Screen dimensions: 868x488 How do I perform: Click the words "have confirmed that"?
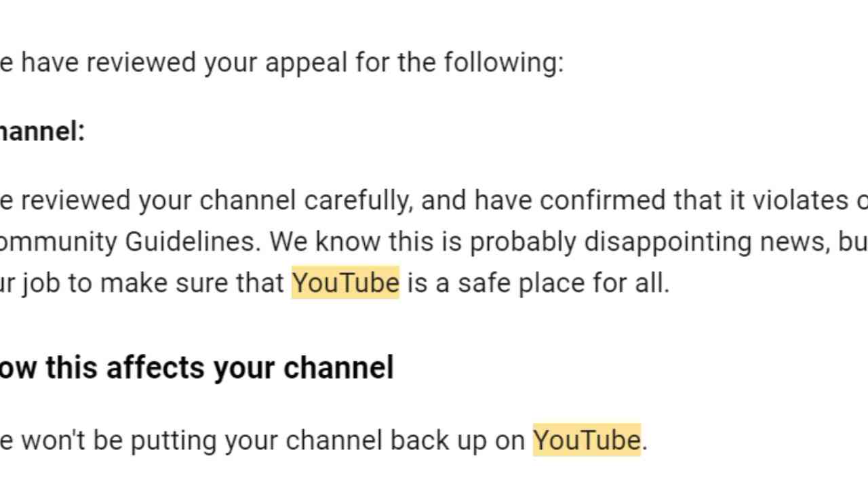click(x=570, y=200)
